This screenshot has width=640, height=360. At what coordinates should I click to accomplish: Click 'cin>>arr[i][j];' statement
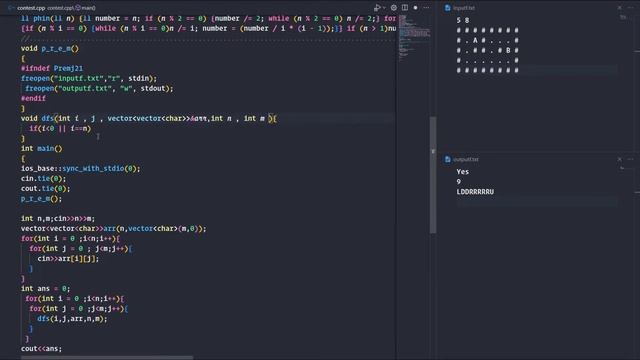coord(68,259)
